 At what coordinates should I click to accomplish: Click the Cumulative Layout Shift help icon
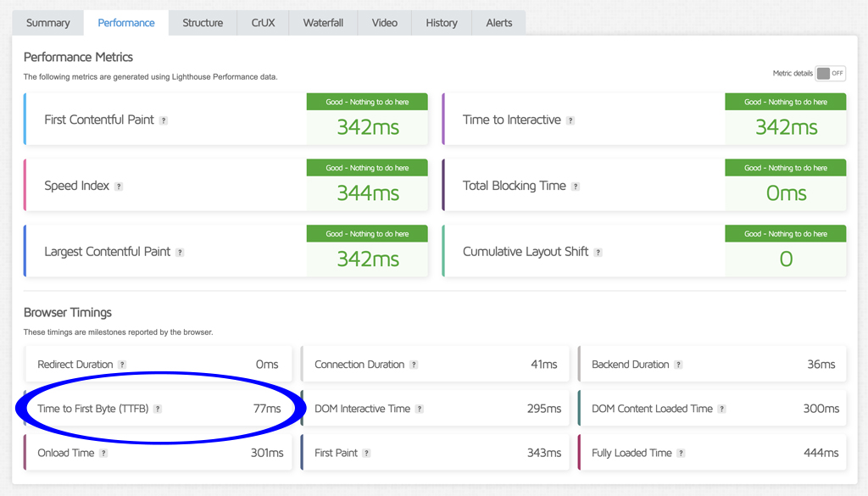598,253
